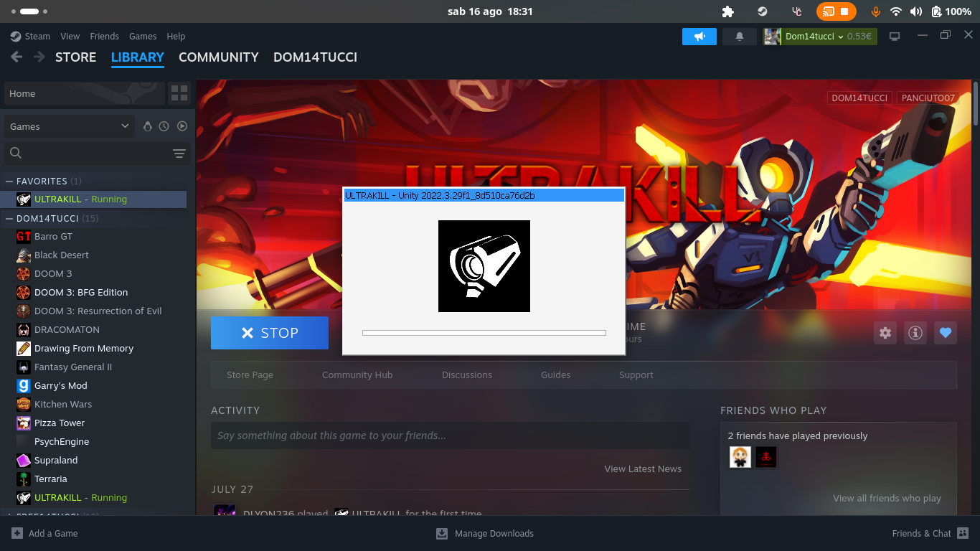Open the Help menu
The height and width of the screenshot is (551, 980).
pyautogui.click(x=176, y=37)
